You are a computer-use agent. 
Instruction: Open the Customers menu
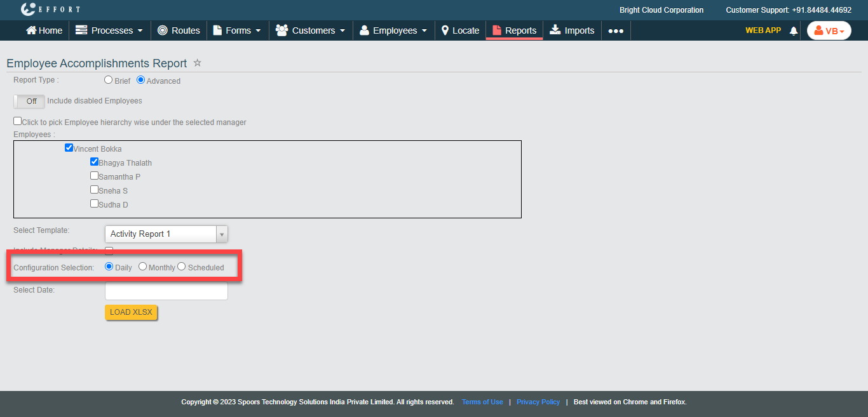coord(311,30)
